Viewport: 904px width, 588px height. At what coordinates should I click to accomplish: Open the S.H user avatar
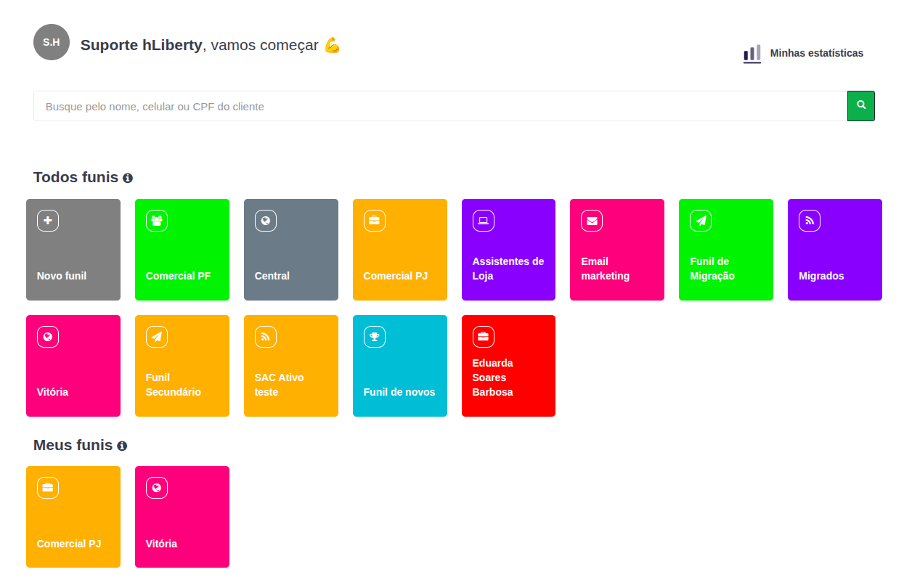(52, 42)
